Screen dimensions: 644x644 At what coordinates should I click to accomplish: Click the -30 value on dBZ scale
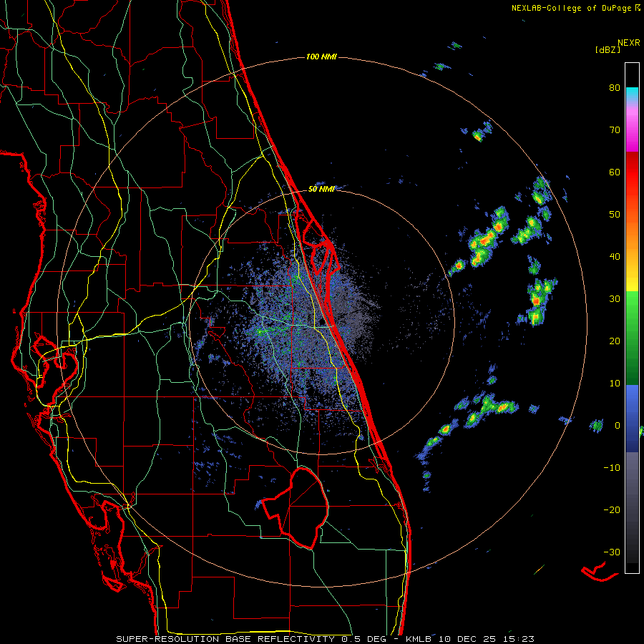pyautogui.click(x=612, y=552)
